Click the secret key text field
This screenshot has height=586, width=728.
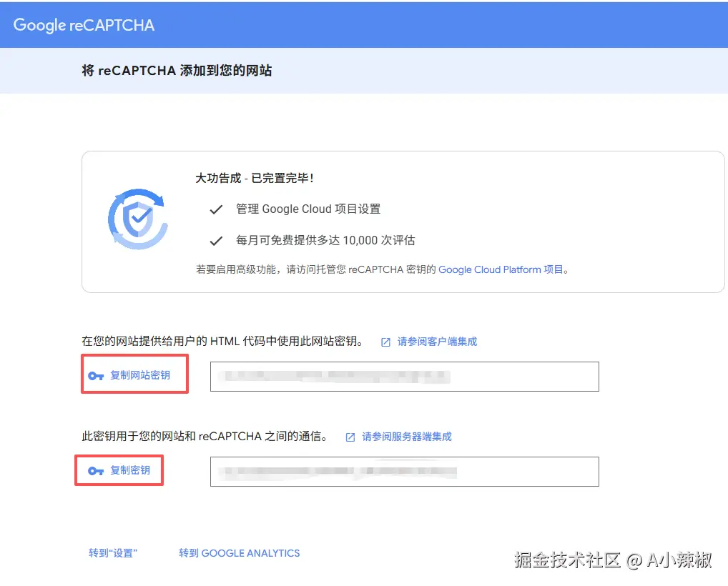404,472
